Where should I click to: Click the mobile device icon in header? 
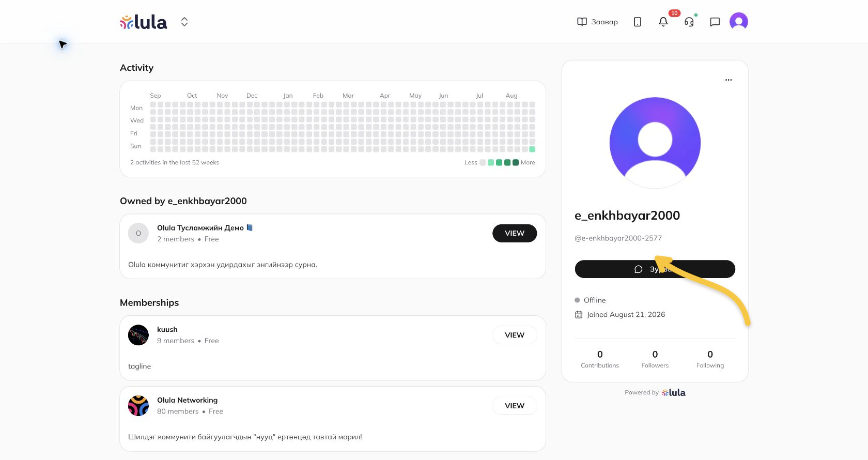[638, 22]
